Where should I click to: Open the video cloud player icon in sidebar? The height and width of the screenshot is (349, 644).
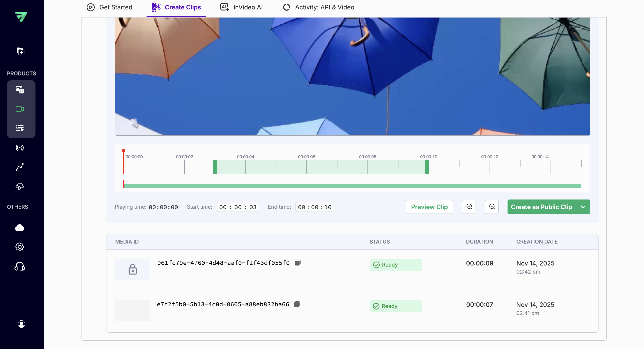20,186
